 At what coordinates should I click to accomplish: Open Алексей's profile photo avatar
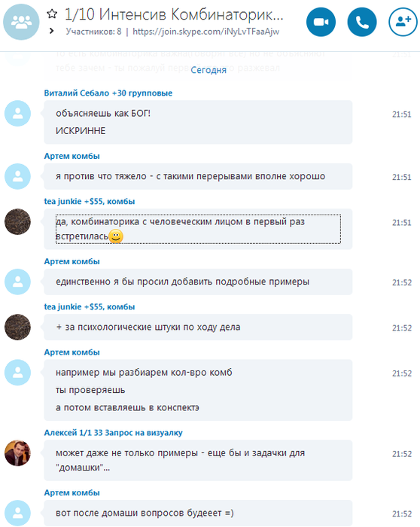pyautogui.click(x=17, y=453)
